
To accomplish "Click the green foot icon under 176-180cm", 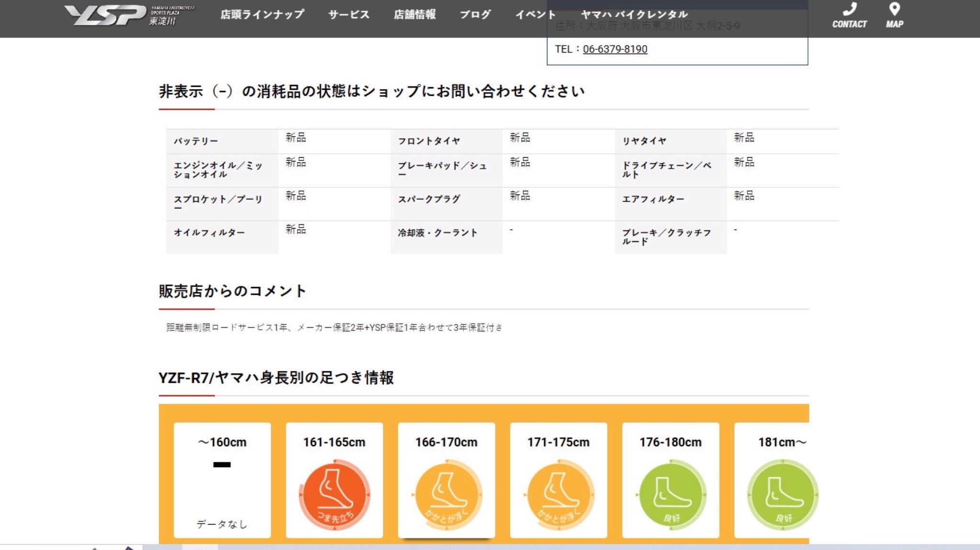I will (x=671, y=494).
